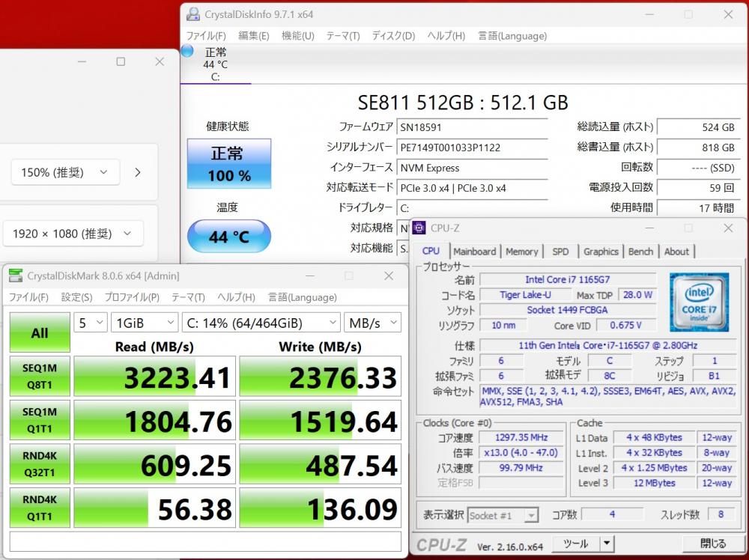Open the Graphics tab in CPU-Z
This screenshot has height=560, width=749.
601,252
